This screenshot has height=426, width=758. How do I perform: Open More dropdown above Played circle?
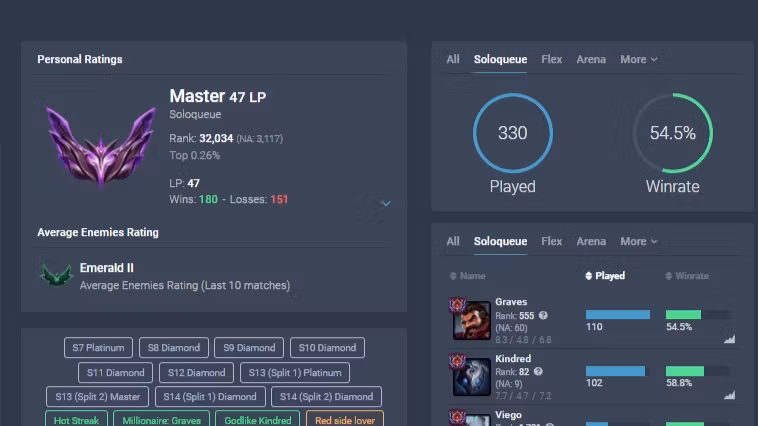click(x=638, y=60)
